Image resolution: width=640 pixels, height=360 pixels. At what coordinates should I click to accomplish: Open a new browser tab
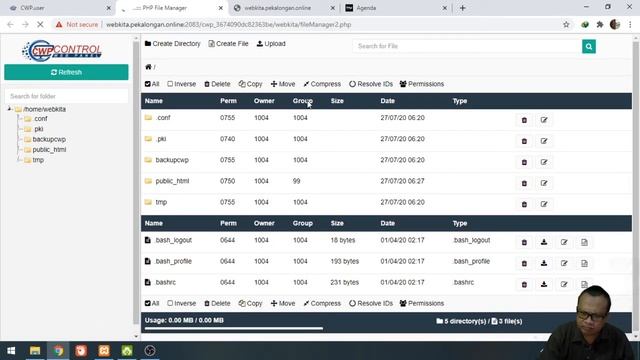(x=462, y=8)
